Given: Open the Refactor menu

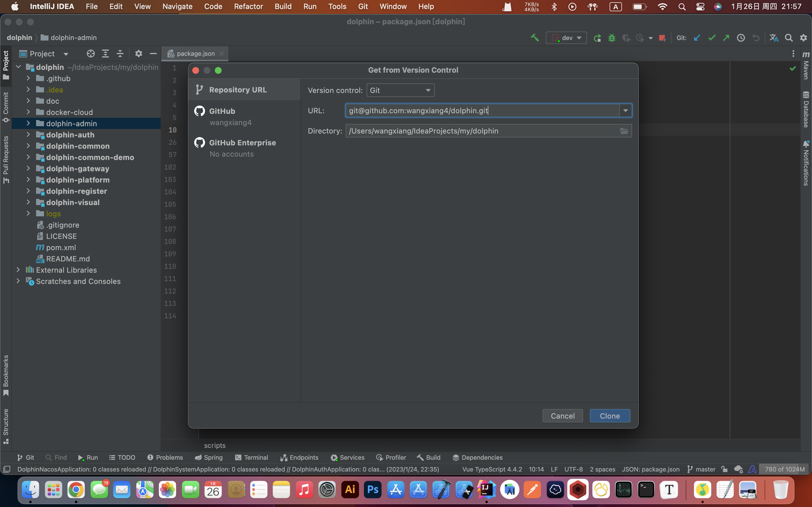Looking at the screenshot, I should pyautogui.click(x=248, y=6).
